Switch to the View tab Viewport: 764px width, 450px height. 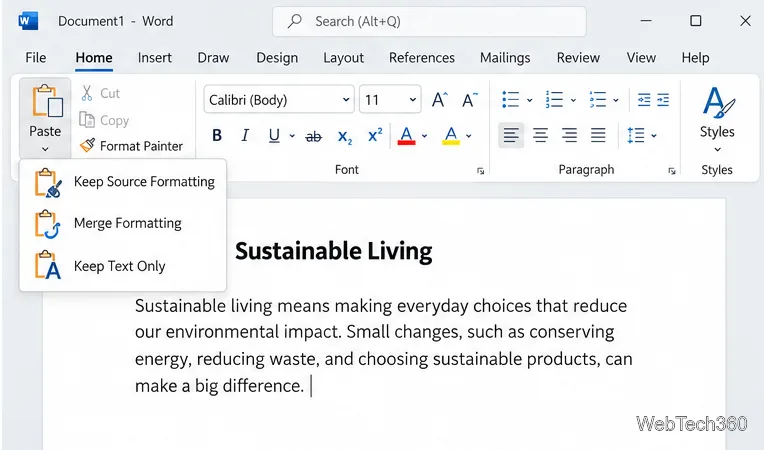(641, 58)
